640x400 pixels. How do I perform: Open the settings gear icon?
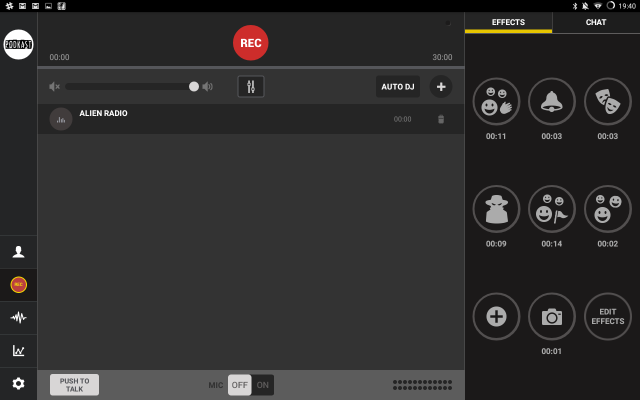[x=18, y=384]
